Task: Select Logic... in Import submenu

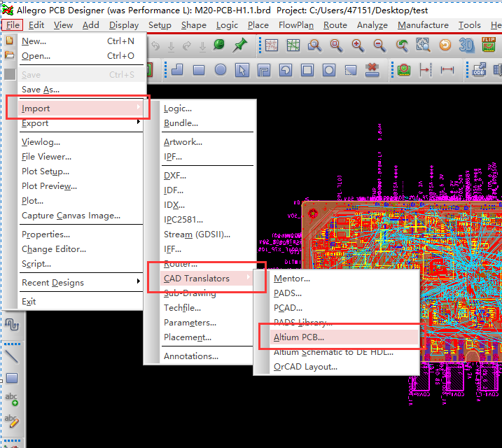Action: tap(207, 108)
